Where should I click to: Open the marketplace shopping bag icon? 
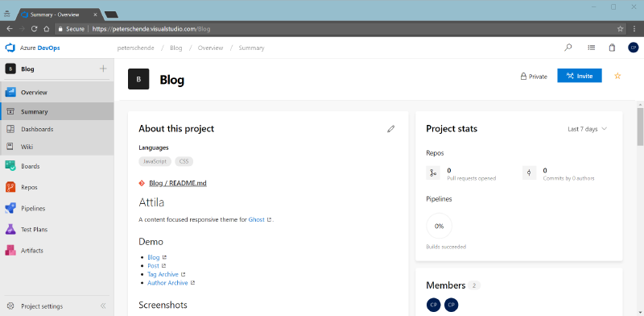[x=612, y=48]
